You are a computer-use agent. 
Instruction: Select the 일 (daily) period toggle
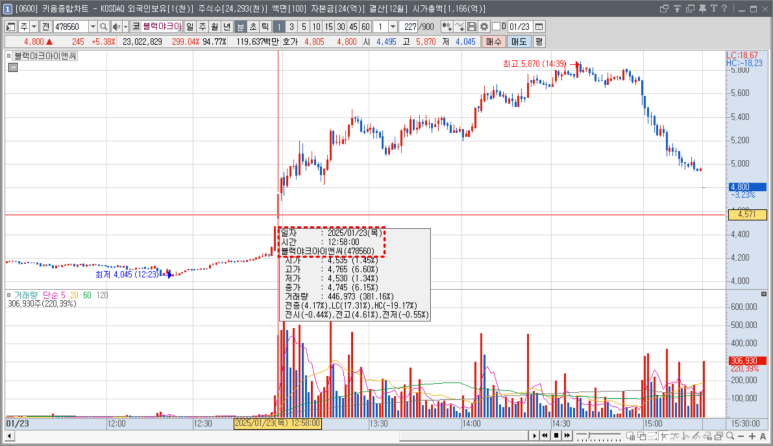[190, 27]
